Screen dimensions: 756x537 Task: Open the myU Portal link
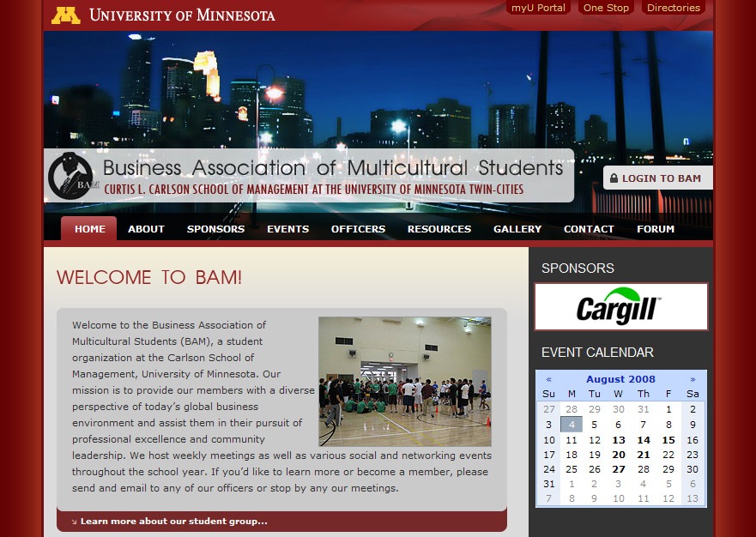[538, 8]
